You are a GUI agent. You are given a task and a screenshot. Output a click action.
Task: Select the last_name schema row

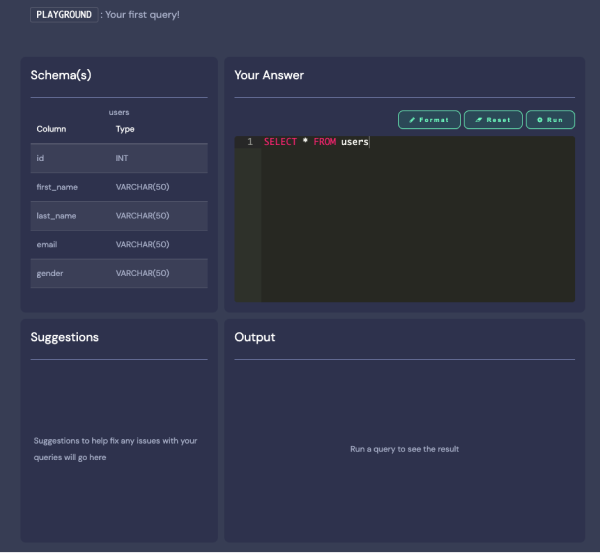(119, 216)
